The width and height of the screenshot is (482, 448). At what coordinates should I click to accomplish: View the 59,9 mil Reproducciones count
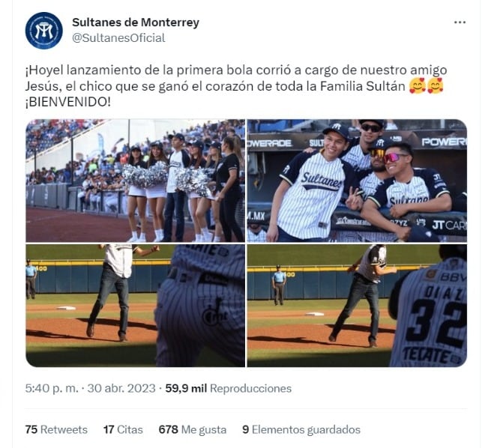pos(229,389)
